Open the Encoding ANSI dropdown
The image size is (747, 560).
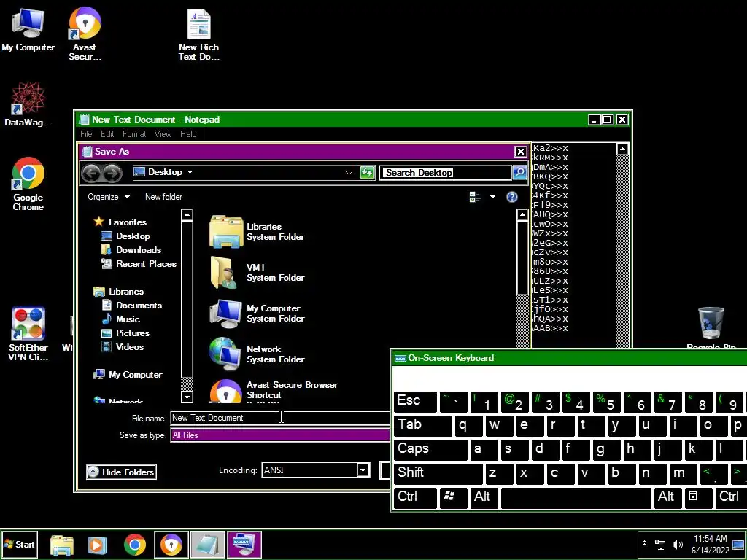pyautogui.click(x=363, y=470)
